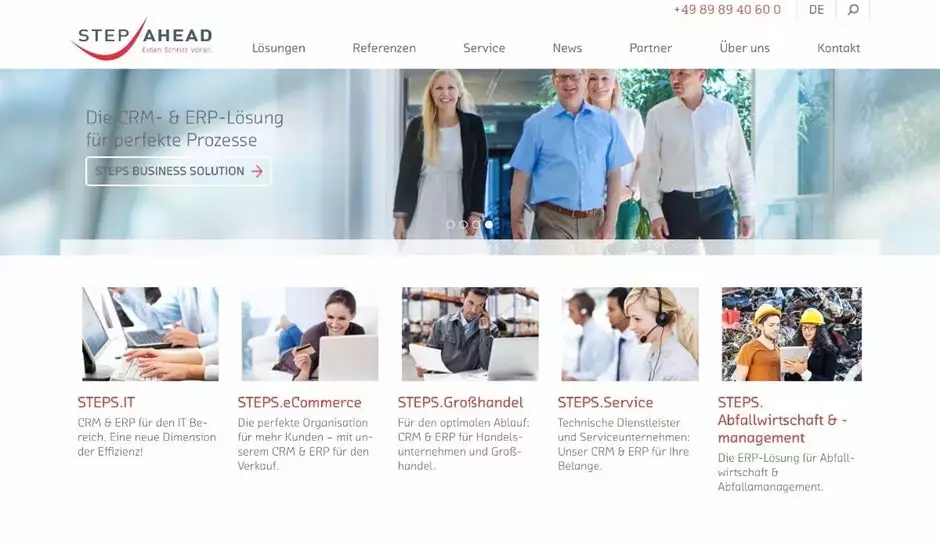Select the first carousel dot

click(451, 224)
